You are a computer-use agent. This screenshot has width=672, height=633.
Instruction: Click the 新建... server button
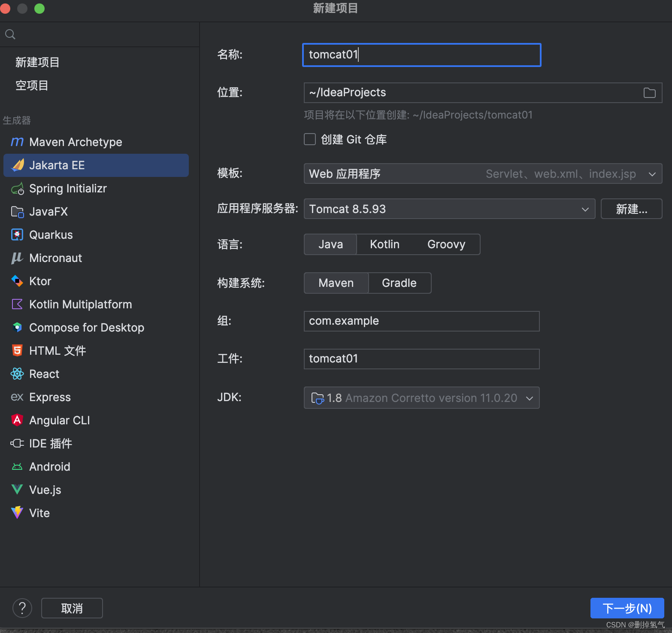tap(631, 209)
